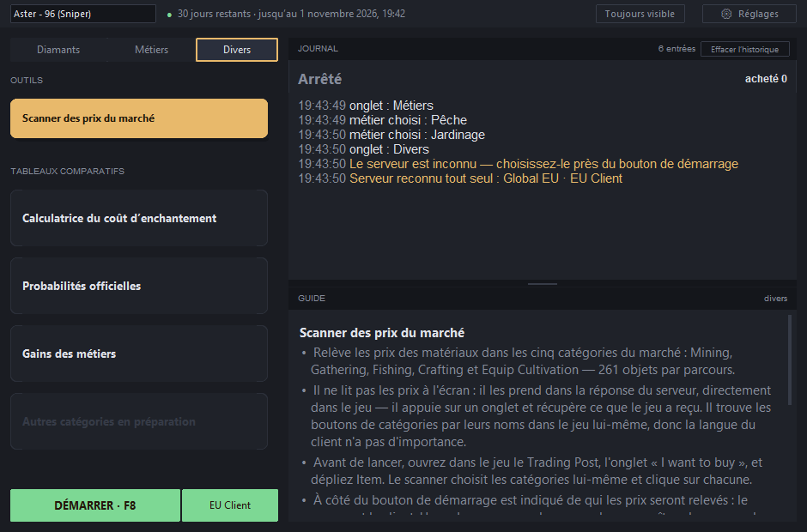Click log entry 'métier choisi : Pêche'
Viewport: 807px width, 532px height.
382,120
